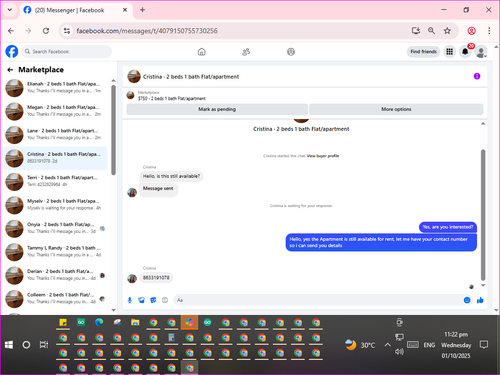The image size is (500, 375).
Task: Click the zoom magnifier icon in address bar
Action: click(x=431, y=31)
